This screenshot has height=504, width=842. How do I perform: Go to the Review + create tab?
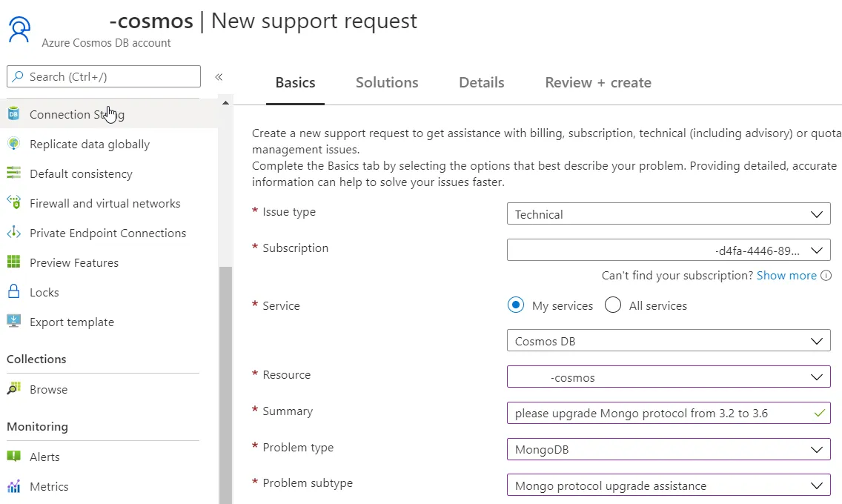pos(597,83)
